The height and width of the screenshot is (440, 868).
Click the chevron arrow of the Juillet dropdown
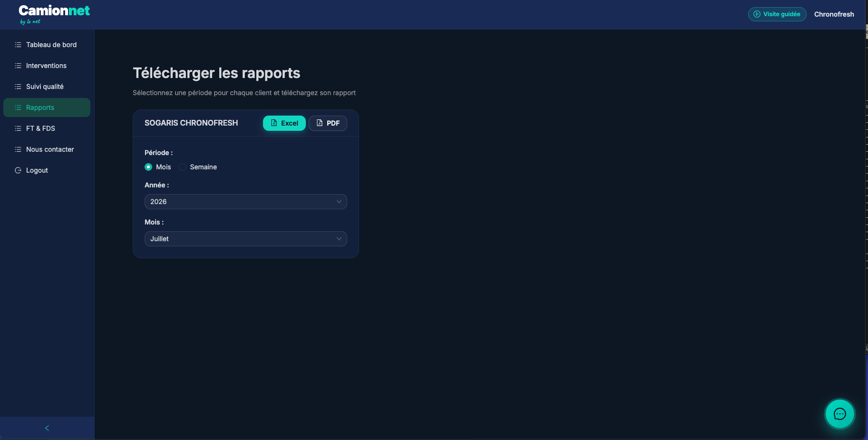click(x=339, y=239)
